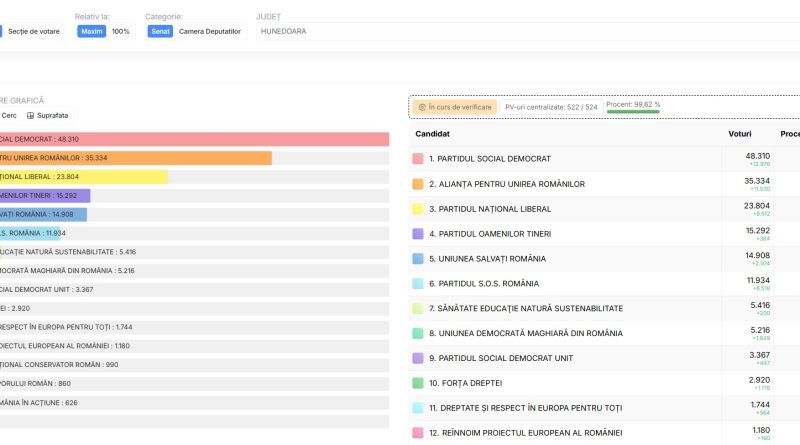800x445 pixels.
Task: Select the Suprafata chart view
Action: [50, 115]
